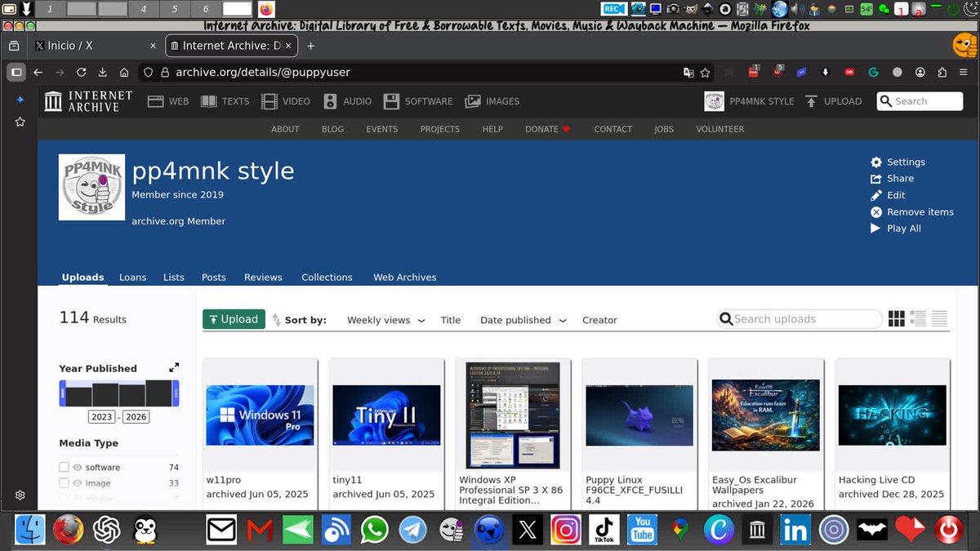Select the Loans tab
This screenshot has width=980, height=551.
132,278
